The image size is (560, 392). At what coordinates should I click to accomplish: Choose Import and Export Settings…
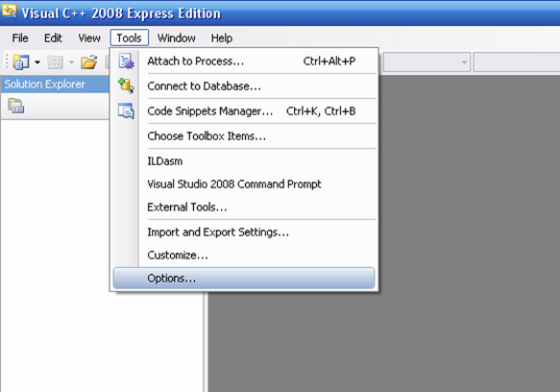[x=244, y=233]
